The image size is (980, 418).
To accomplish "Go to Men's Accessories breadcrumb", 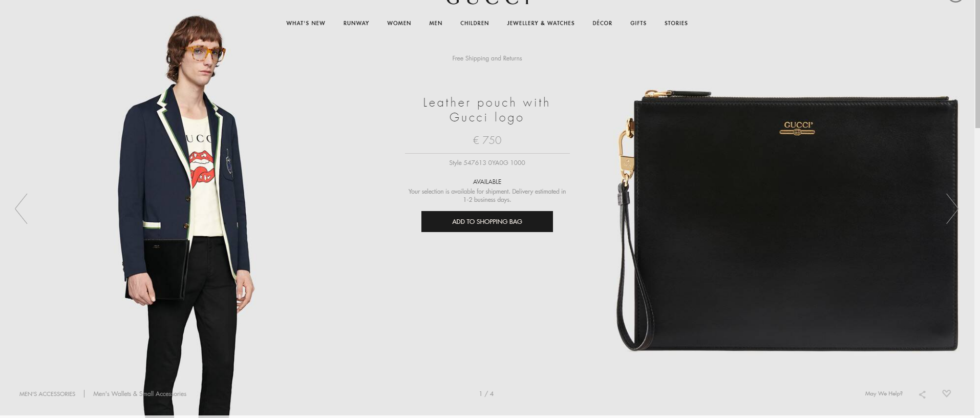I will [47, 394].
